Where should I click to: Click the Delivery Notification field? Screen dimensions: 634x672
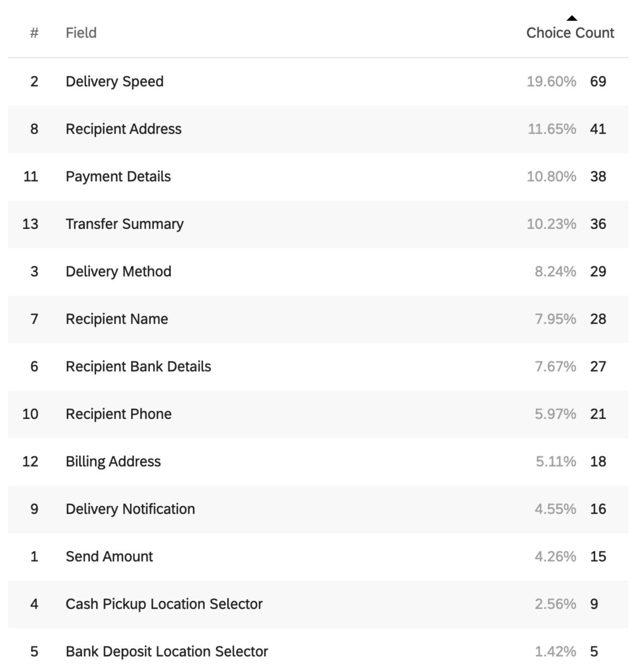130,509
